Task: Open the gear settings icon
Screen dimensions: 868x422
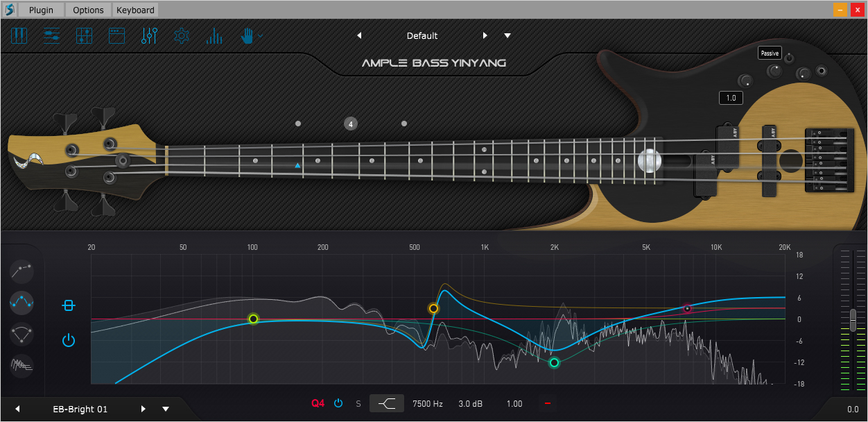Action: point(182,36)
